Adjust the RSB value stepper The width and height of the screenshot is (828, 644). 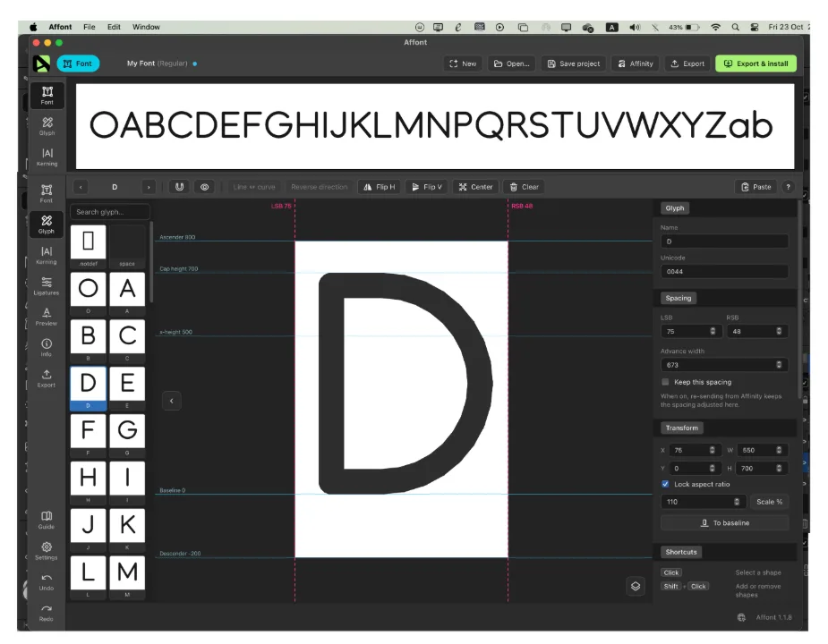pyautogui.click(x=779, y=331)
